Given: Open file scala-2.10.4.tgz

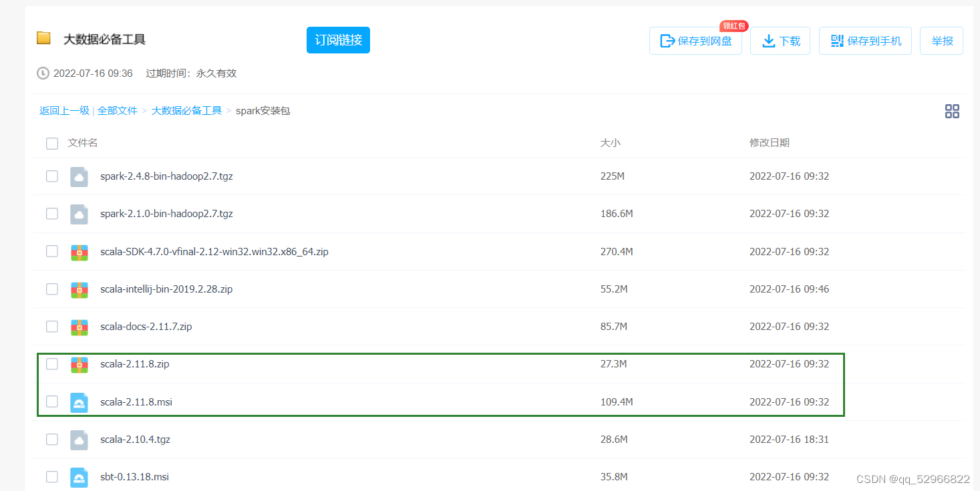Looking at the screenshot, I should click(135, 440).
